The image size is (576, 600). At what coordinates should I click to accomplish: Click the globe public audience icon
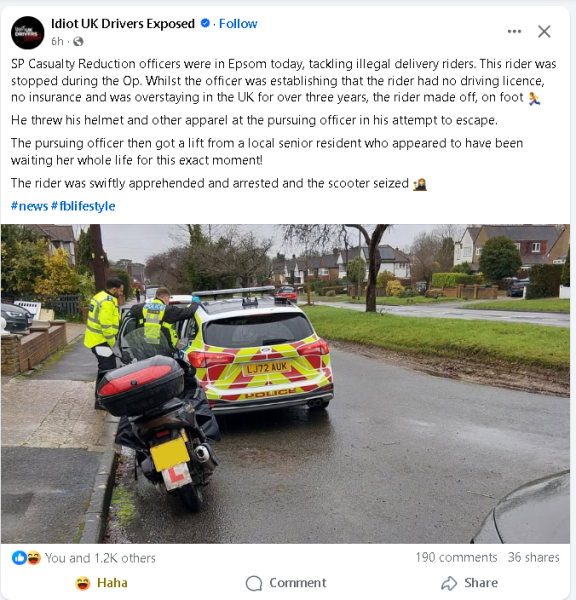78,41
